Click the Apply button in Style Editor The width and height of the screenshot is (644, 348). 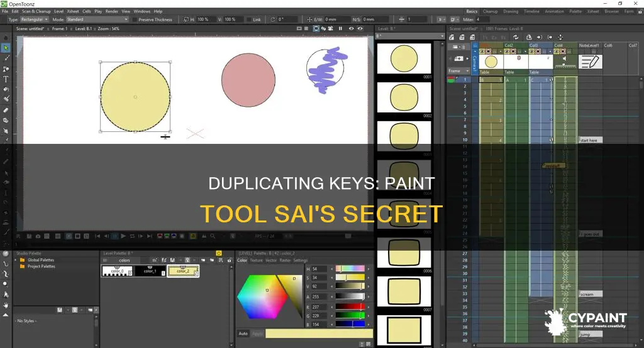tap(257, 334)
